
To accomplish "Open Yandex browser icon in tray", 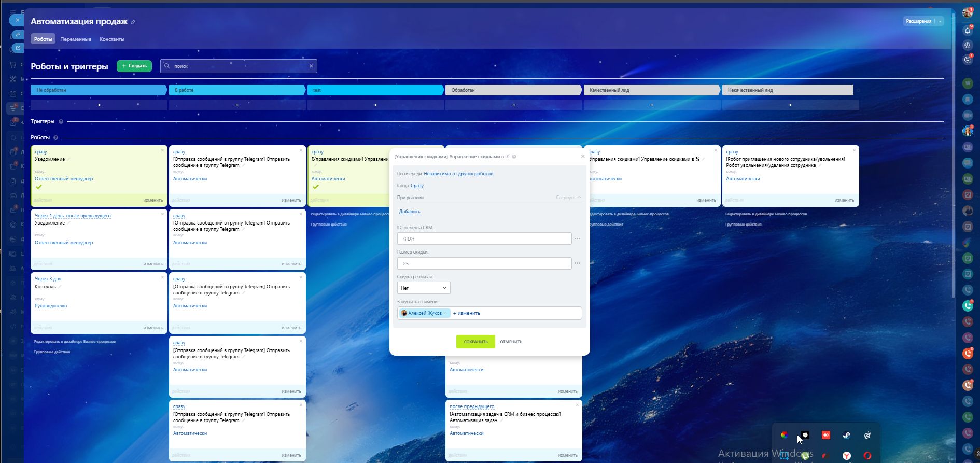I will pos(847,456).
